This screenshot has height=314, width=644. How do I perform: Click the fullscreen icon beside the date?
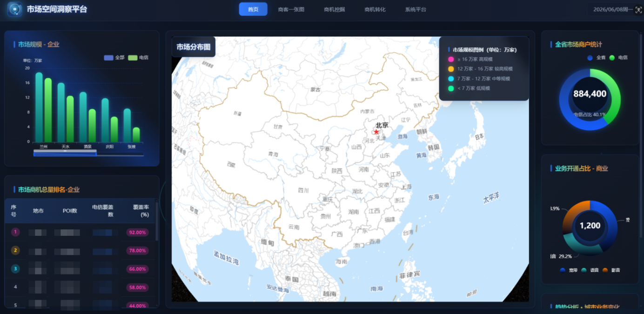(x=638, y=10)
